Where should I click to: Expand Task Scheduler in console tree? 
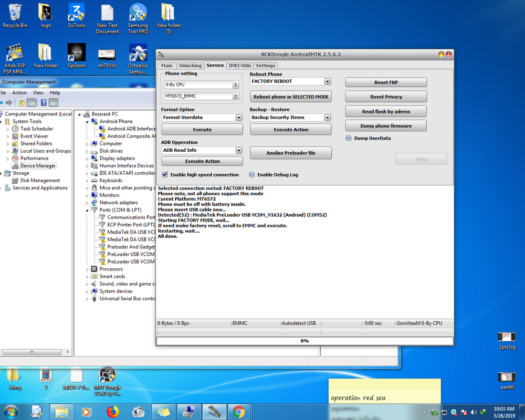click(x=8, y=129)
